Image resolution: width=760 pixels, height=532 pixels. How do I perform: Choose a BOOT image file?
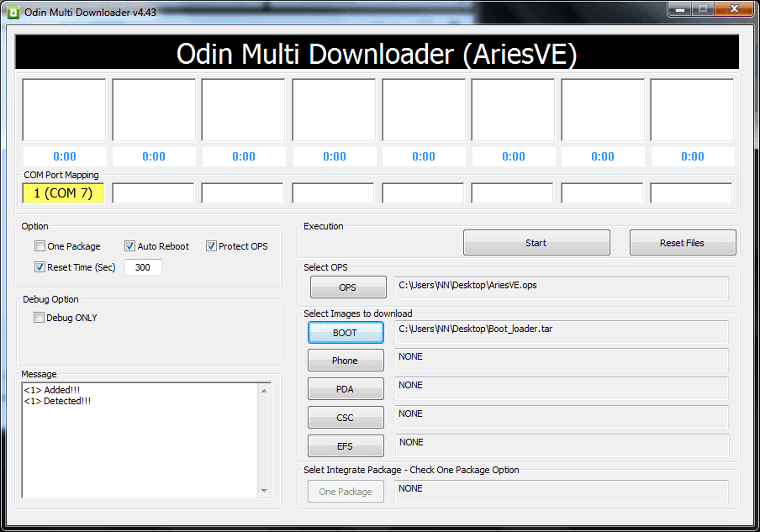click(x=346, y=333)
